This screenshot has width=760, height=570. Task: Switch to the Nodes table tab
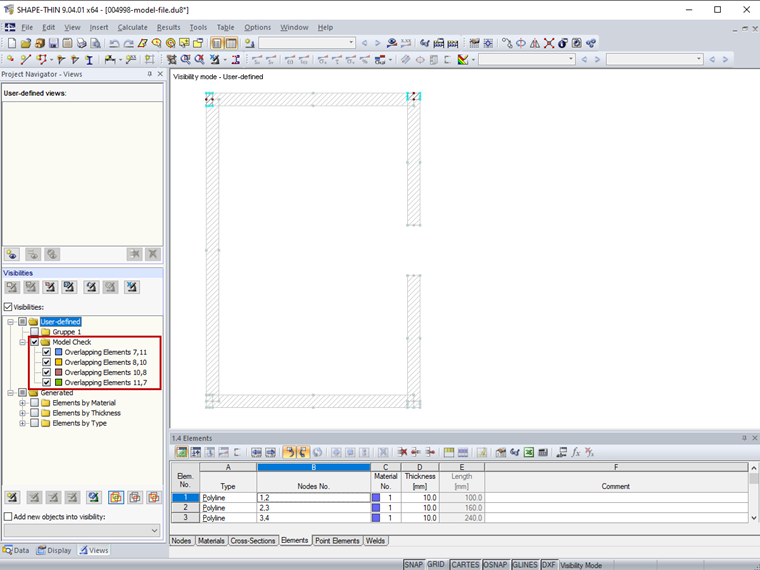tap(181, 540)
